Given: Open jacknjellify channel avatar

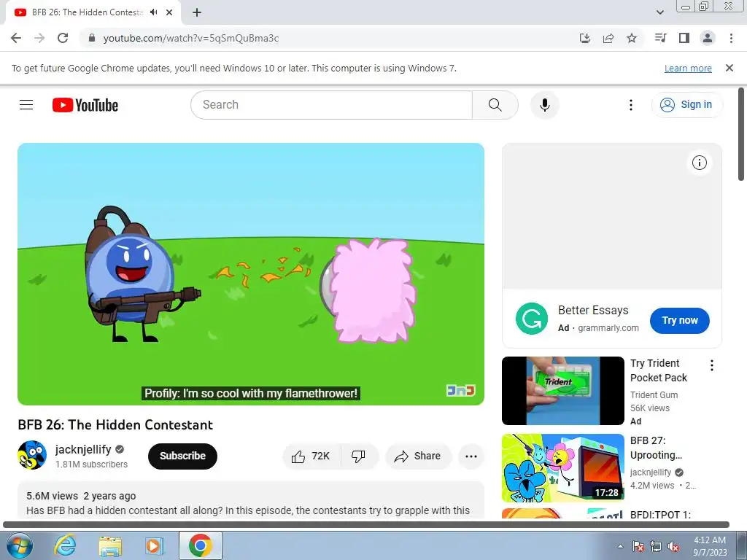Looking at the screenshot, I should (32, 455).
